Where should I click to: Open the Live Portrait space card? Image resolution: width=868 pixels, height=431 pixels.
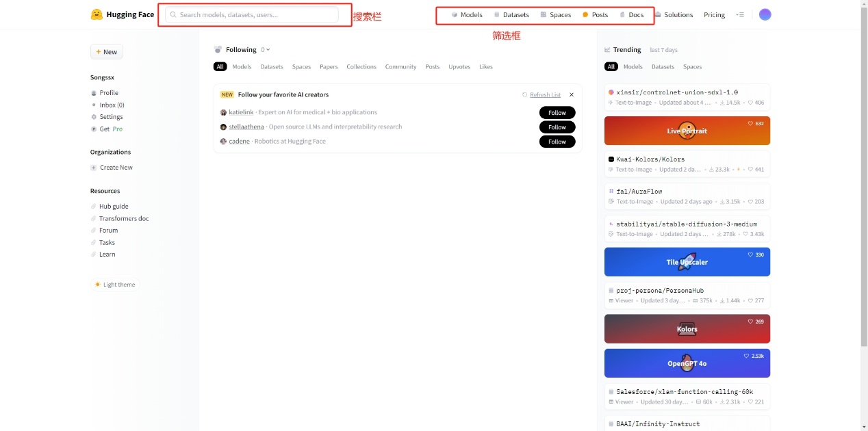point(687,131)
